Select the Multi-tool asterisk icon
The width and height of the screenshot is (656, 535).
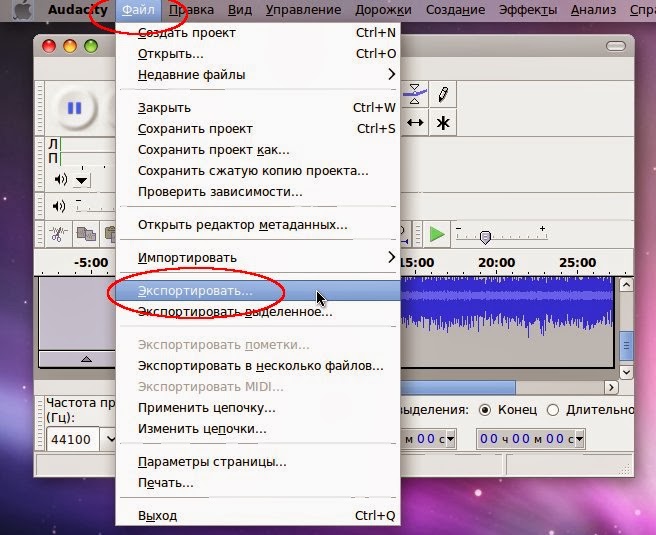(x=443, y=123)
